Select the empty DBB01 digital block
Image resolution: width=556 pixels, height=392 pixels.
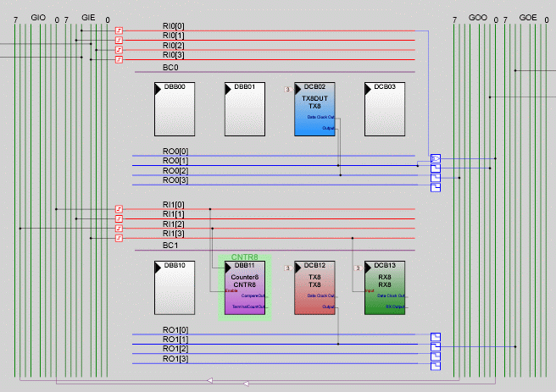pos(245,109)
